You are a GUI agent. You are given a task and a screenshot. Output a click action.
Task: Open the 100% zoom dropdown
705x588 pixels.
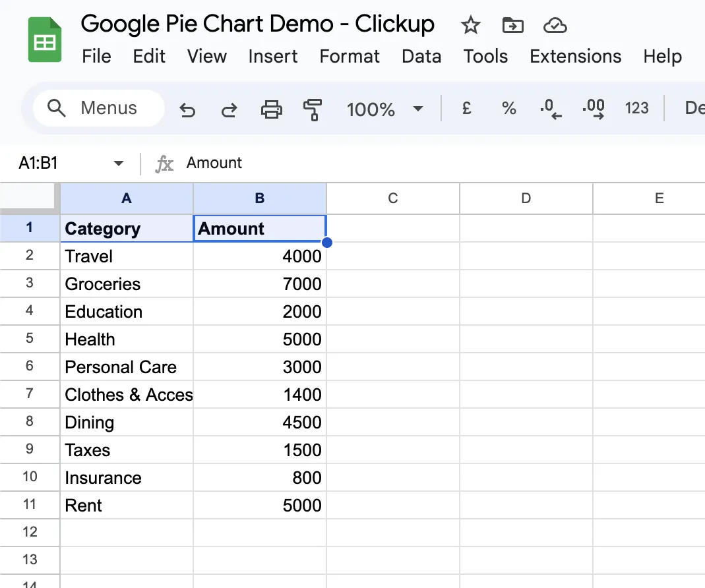point(385,109)
